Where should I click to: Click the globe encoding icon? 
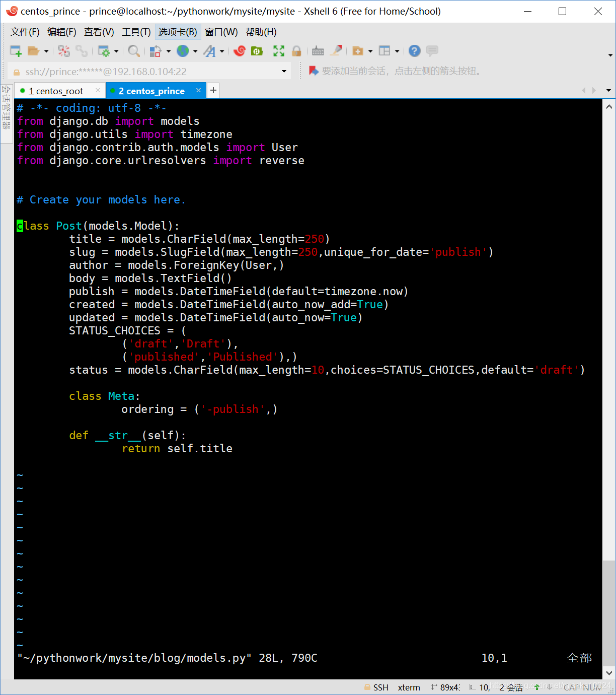183,51
